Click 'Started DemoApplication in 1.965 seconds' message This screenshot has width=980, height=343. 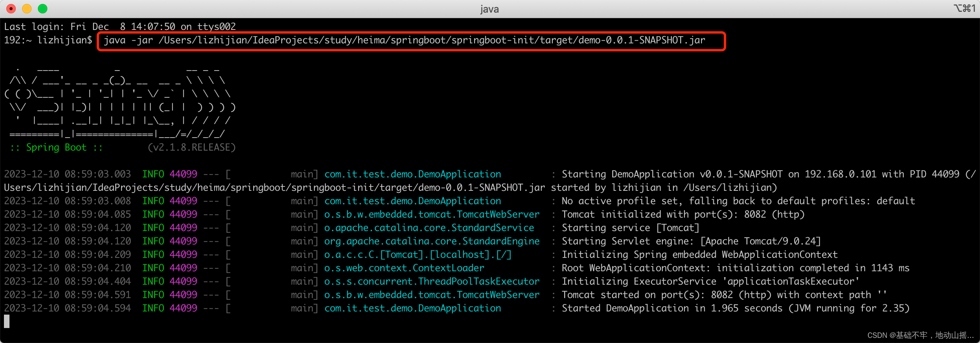point(735,308)
